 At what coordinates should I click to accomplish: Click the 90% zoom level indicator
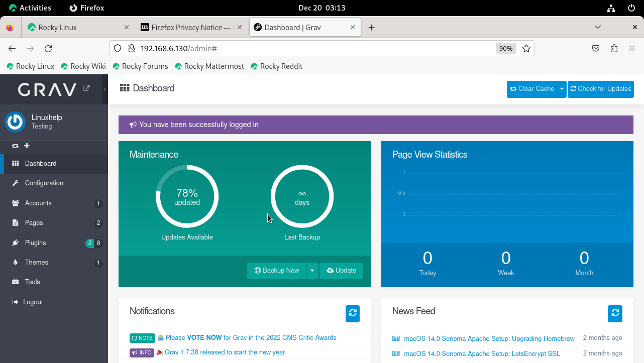(506, 48)
